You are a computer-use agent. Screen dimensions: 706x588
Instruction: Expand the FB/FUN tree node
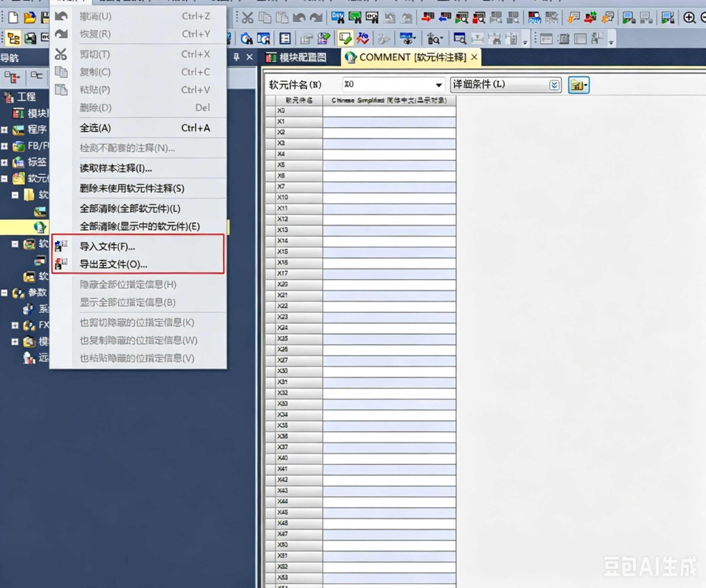(x=4, y=146)
